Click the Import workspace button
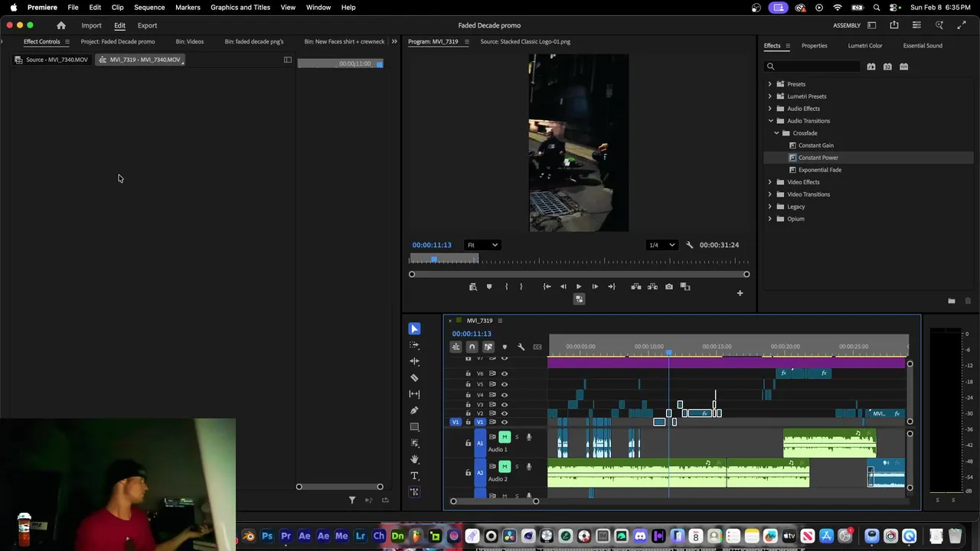The height and width of the screenshot is (551, 980). [91, 25]
